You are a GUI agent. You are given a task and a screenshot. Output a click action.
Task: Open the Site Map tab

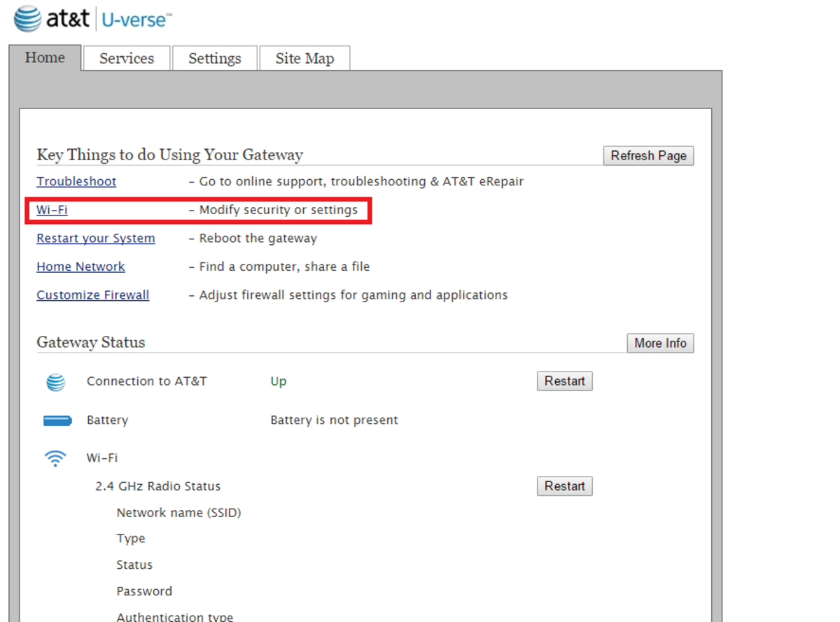tap(304, 59)
